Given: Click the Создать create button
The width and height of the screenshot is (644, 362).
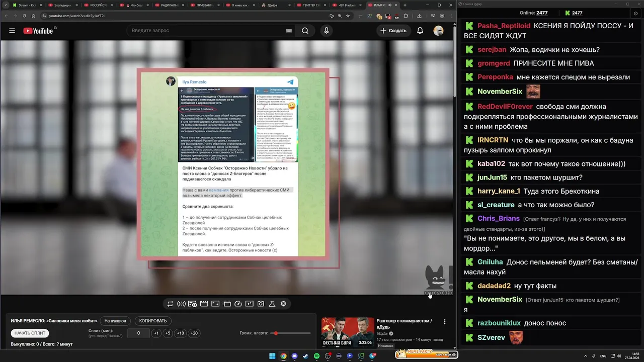Looking at the screenshot, I should point(393,31).
